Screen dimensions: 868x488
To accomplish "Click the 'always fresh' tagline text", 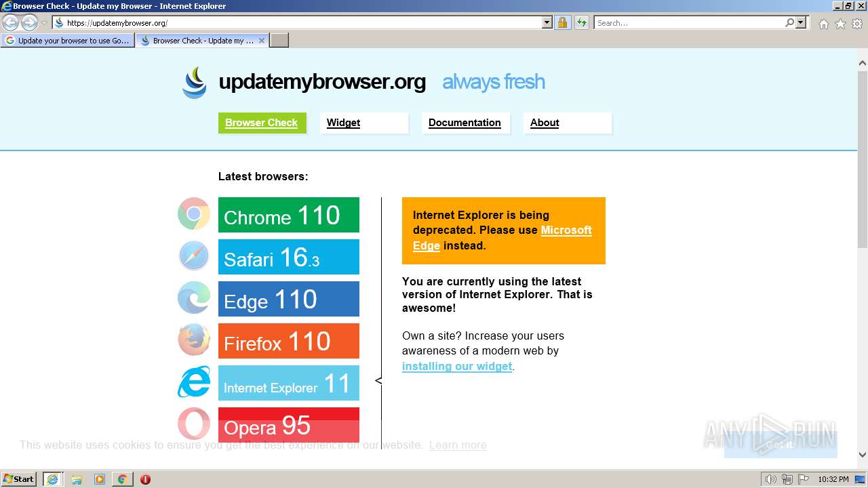I will tap(494, 82).
